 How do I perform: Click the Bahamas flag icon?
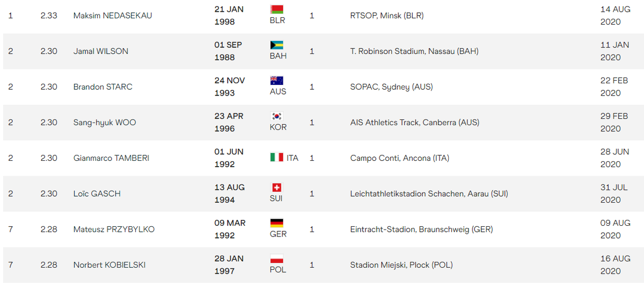(x=276, y=45)
